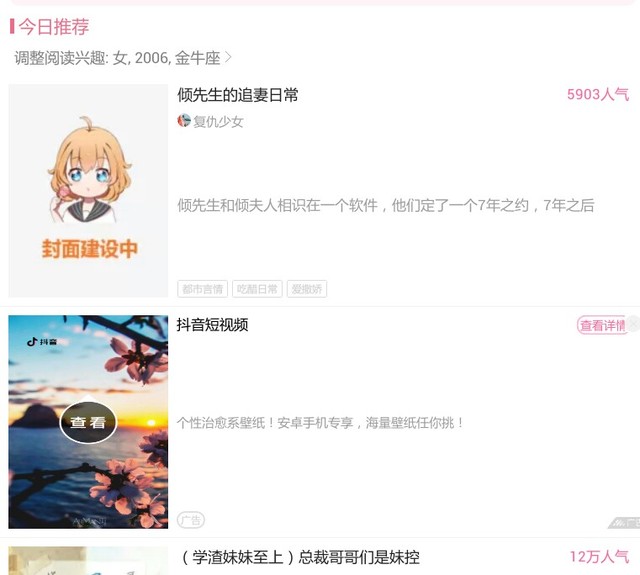This screenshot has width=640, height=575.
Task: Click the author name 复仇少女
Action: pyautogui.click(x=218, y=122)
